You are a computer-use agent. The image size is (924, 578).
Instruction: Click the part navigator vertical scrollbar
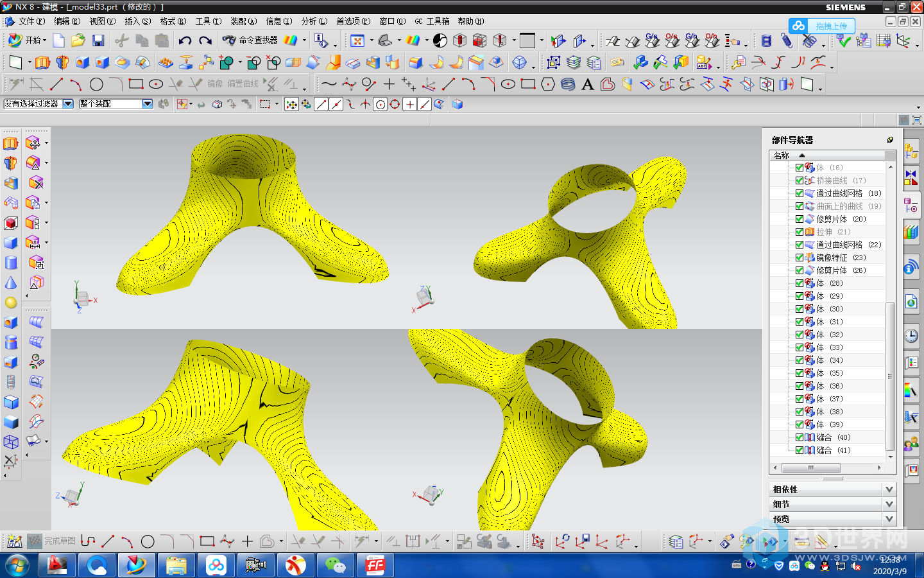point(890,376)
